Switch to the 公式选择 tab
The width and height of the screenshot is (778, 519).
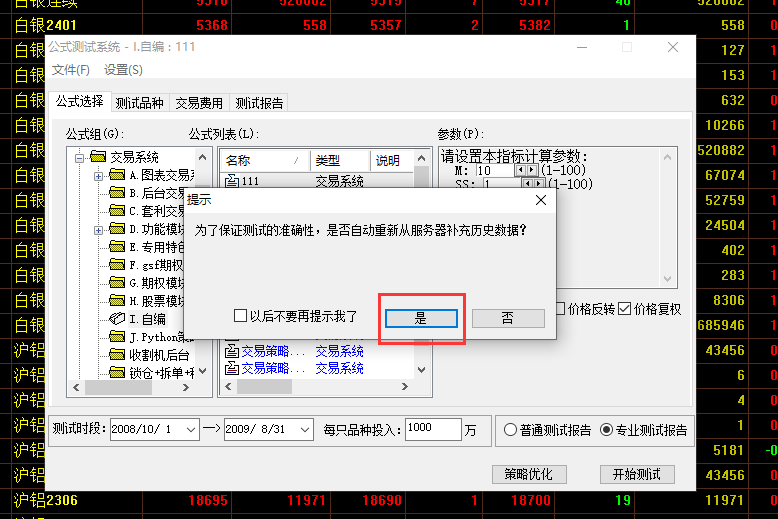79,102
